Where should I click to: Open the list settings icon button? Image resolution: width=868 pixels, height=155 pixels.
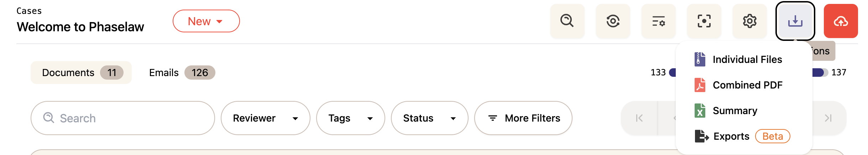658,21
